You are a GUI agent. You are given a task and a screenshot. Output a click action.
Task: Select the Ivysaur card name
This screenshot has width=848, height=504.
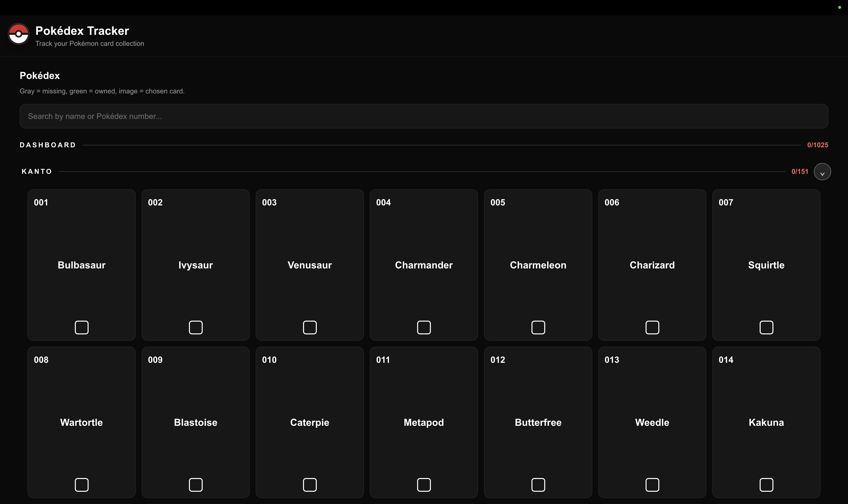tap(196, 265)
